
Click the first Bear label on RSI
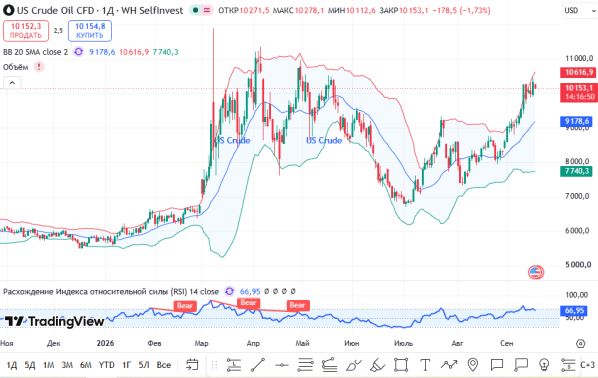point(185,306)
